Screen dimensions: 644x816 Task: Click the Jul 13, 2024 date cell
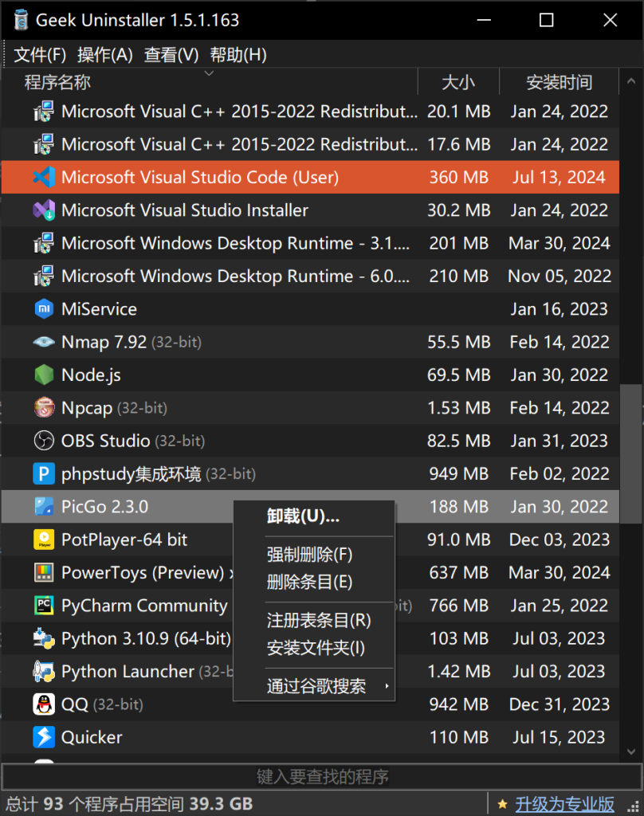pyautogui.click(x=560, y=178)
